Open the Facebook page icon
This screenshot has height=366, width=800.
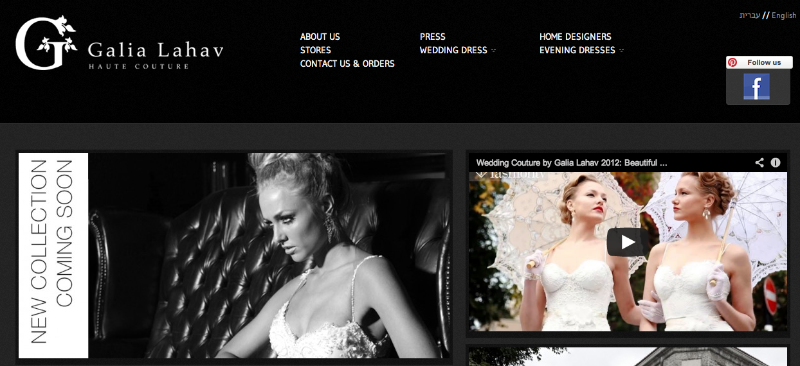[x=756, y=86]
